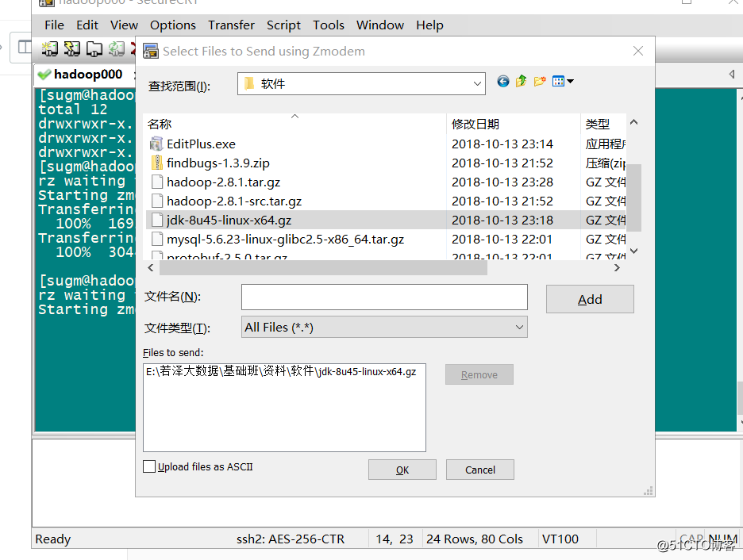The image size is (743, 560).
Task: Select file hadoop-2.8.1-src.tar.gz
Action: 234,201
